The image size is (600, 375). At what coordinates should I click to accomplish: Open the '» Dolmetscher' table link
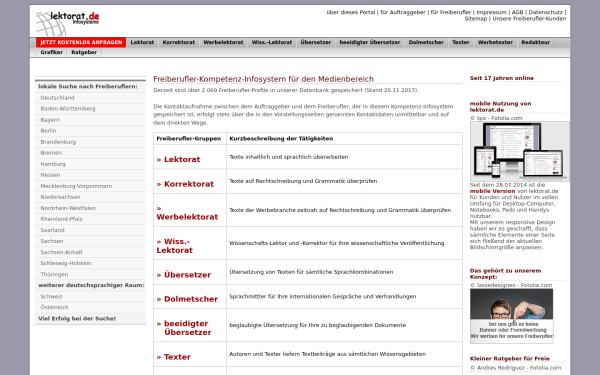[x=187, y=299]
